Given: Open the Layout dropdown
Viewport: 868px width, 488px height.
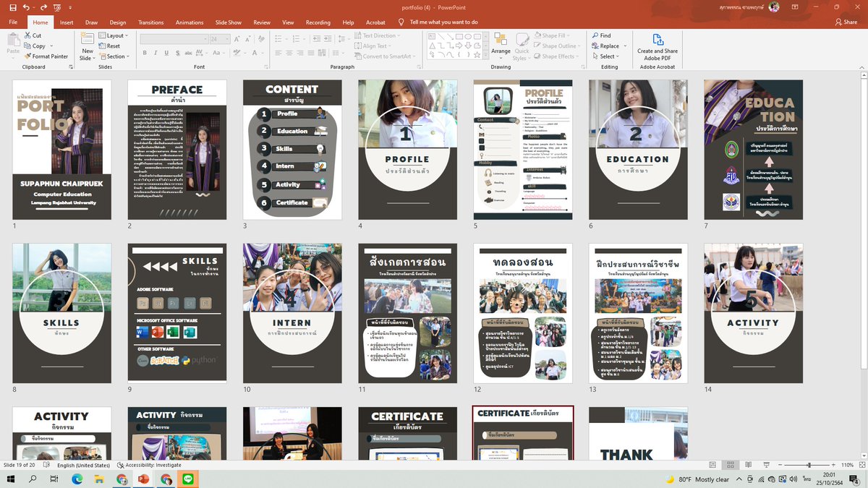Looking at the screenshot, I should click(114, 35).
